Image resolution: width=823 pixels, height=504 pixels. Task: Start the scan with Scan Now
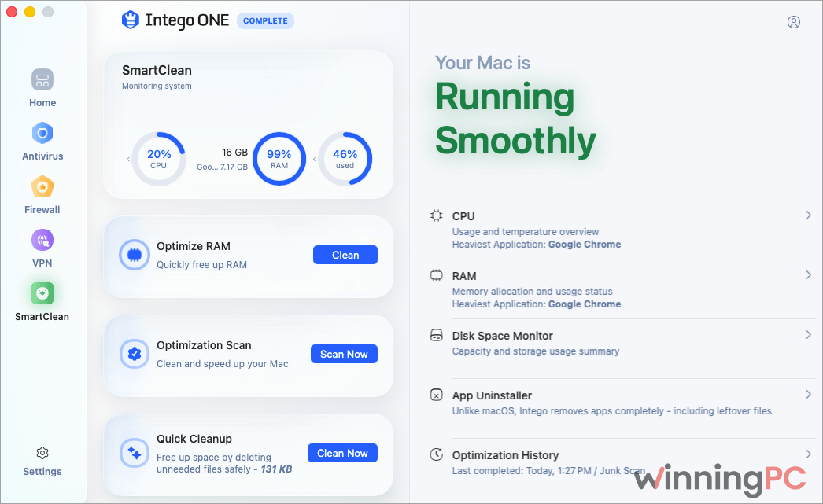pos(345,354)
